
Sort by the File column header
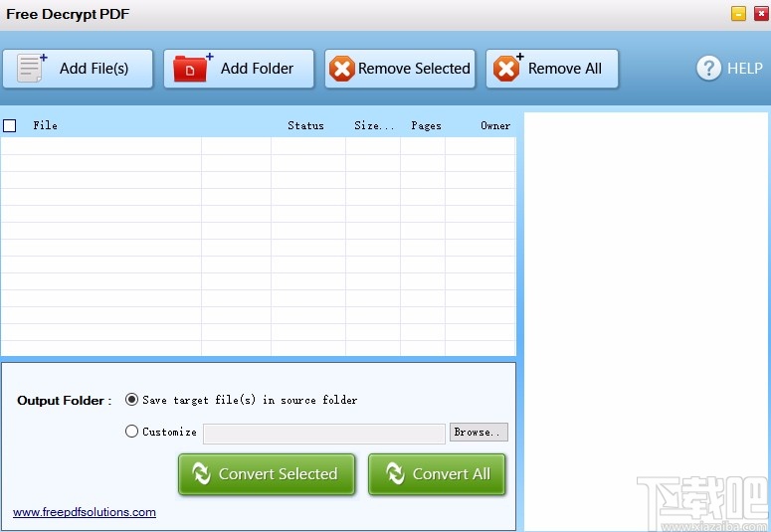click(45, 125)
